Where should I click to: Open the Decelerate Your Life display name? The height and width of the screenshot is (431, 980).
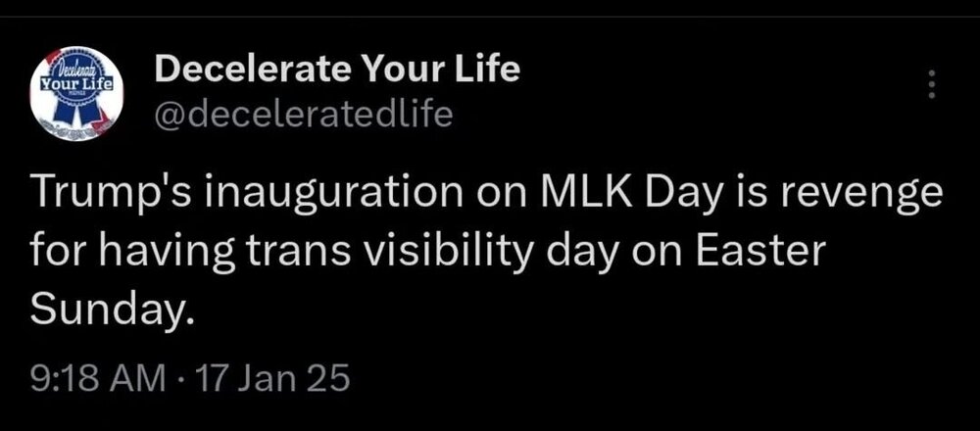[x=337, y=69]
